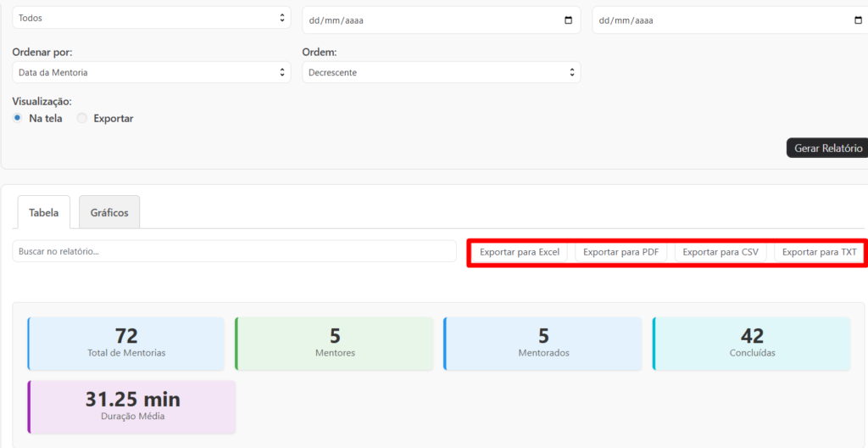Export the report to PDF
The width and height of the screenshot is (868, 448).
coord(621,252)
